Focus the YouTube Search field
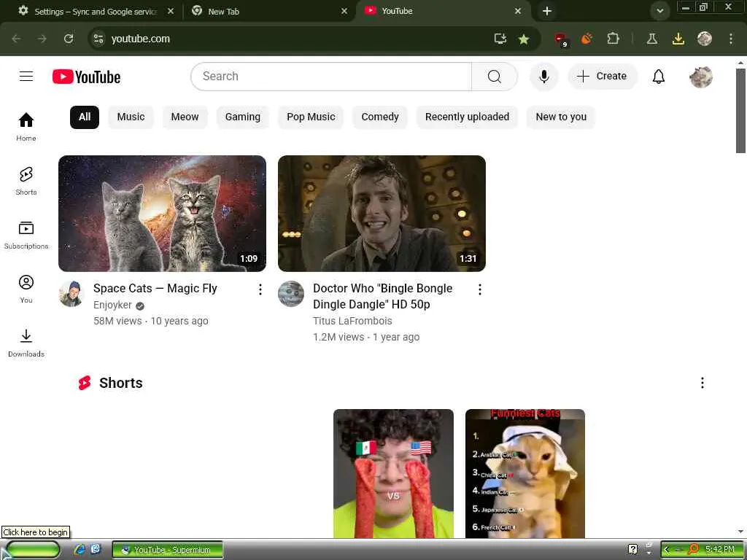The image size is (747, 560). point(331,76)
